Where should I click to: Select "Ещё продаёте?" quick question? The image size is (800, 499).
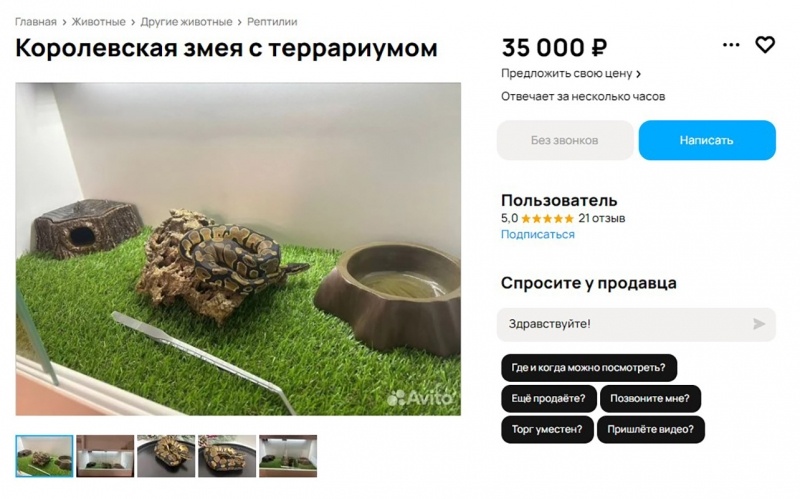coord(548,398)
